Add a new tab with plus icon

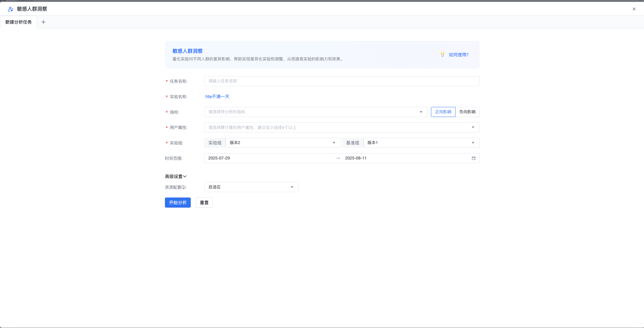[x=43, y=22]
